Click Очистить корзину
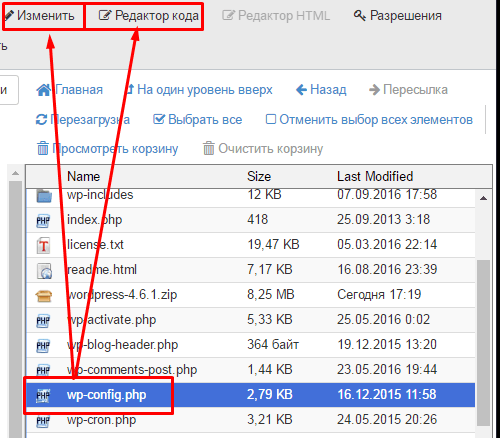This screenshot has width=500, height=438. coord(263,149)
